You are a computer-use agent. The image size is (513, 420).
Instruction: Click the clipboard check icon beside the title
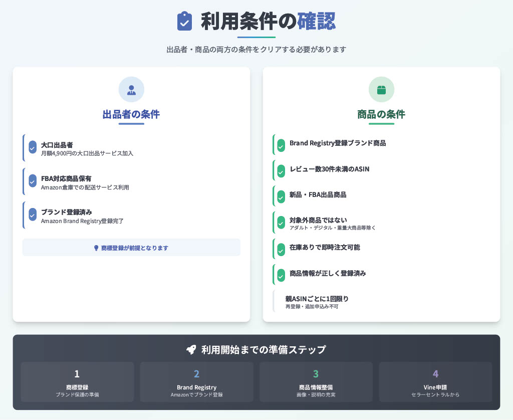point(184,21)
